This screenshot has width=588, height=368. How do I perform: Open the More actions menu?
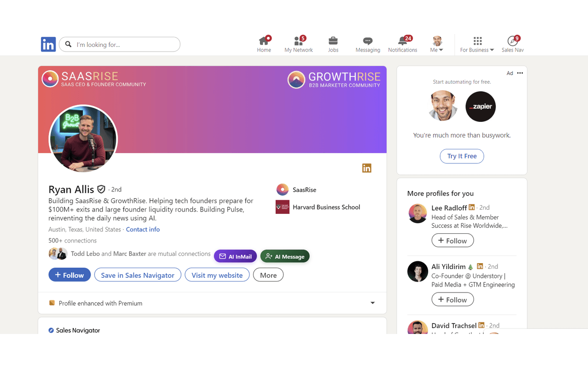tap(268, 275)
